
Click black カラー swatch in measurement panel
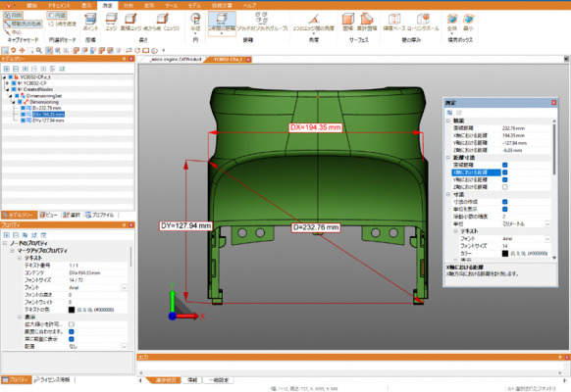coord(504,254)
